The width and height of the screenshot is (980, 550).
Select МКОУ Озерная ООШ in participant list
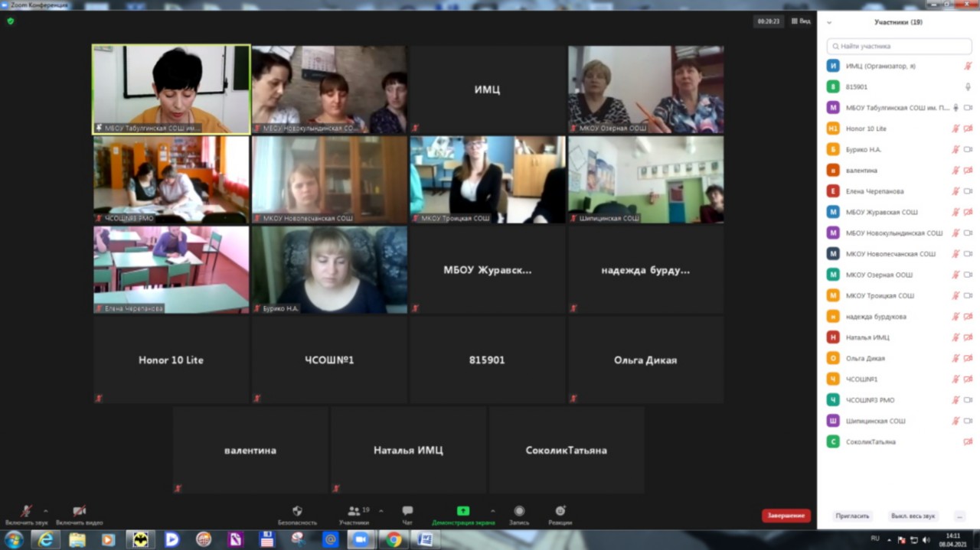coord(899,275)
